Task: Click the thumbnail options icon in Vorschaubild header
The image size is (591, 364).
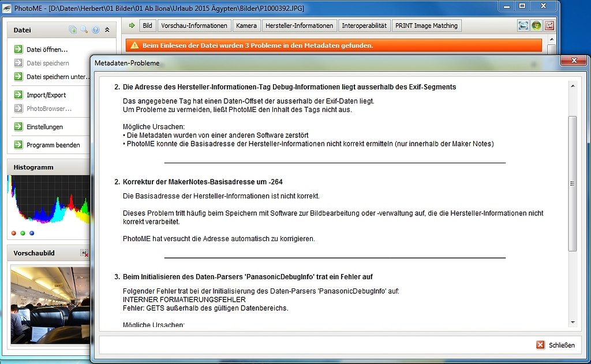Action: [84, 253]
